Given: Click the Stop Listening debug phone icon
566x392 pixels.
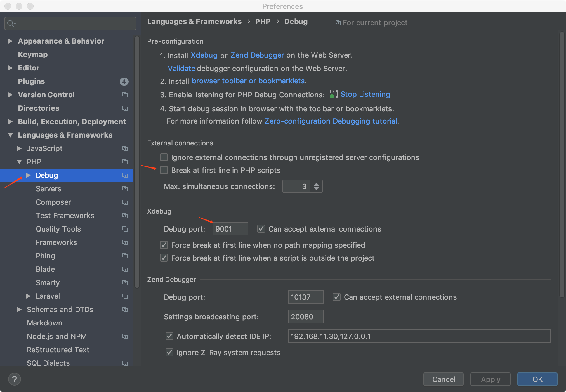Looking at the screenshot, I should (x=333, y=94).
